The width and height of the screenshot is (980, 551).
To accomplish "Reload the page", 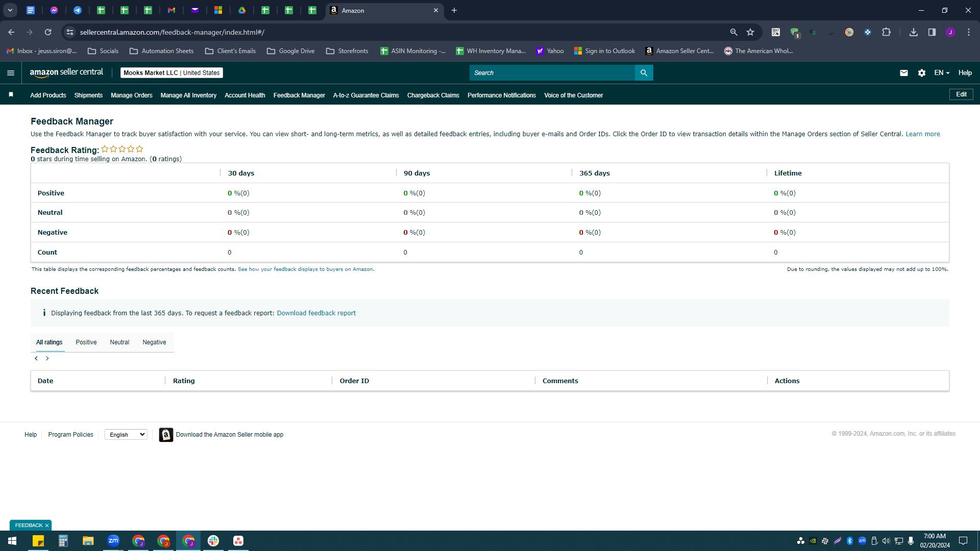I will tap(48, 32).
